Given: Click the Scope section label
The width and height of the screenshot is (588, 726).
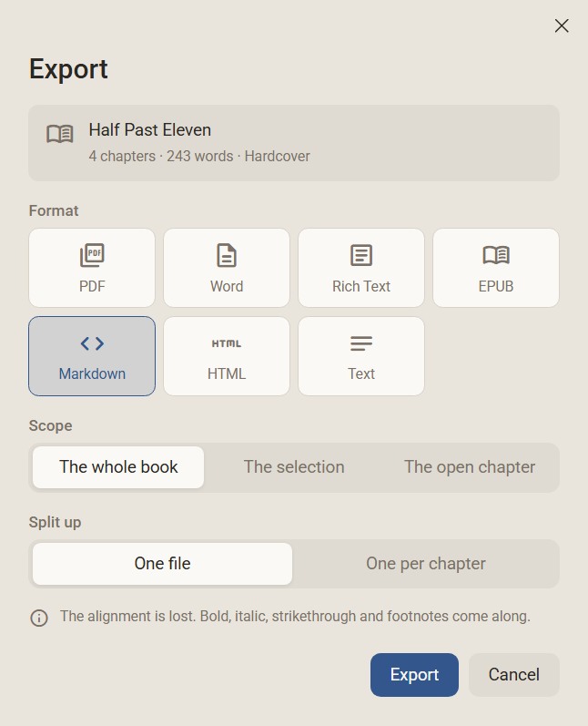Looking at the screenshot, I should (x=50, y=425).
